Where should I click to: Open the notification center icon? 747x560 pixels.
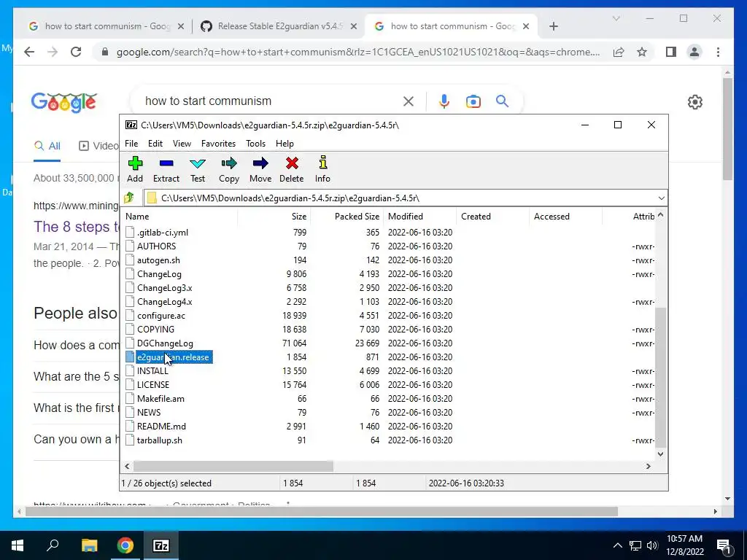pos(724,545)
